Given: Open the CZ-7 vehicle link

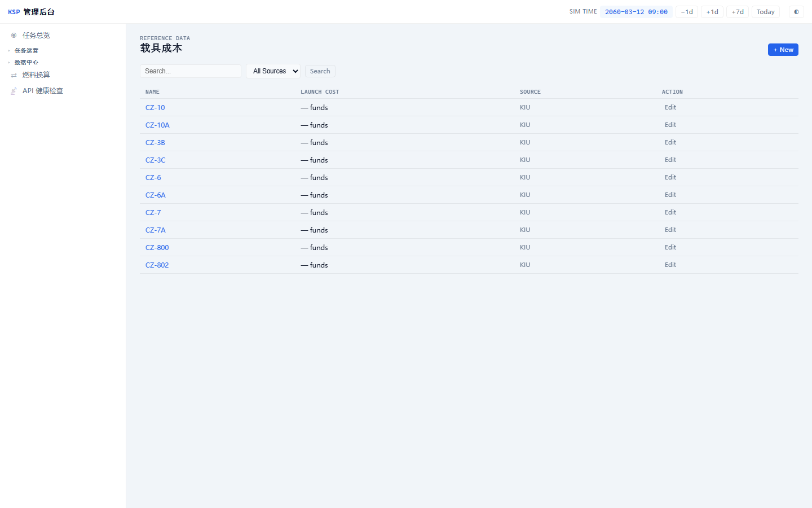Looking at the screenshot, I should 153,213.
